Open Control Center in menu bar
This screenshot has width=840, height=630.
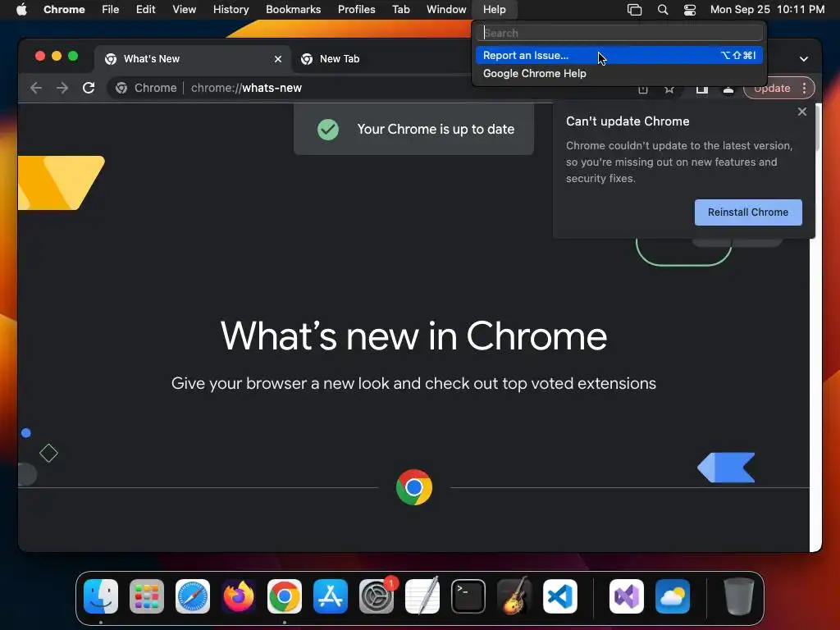[x=689, y=9]
